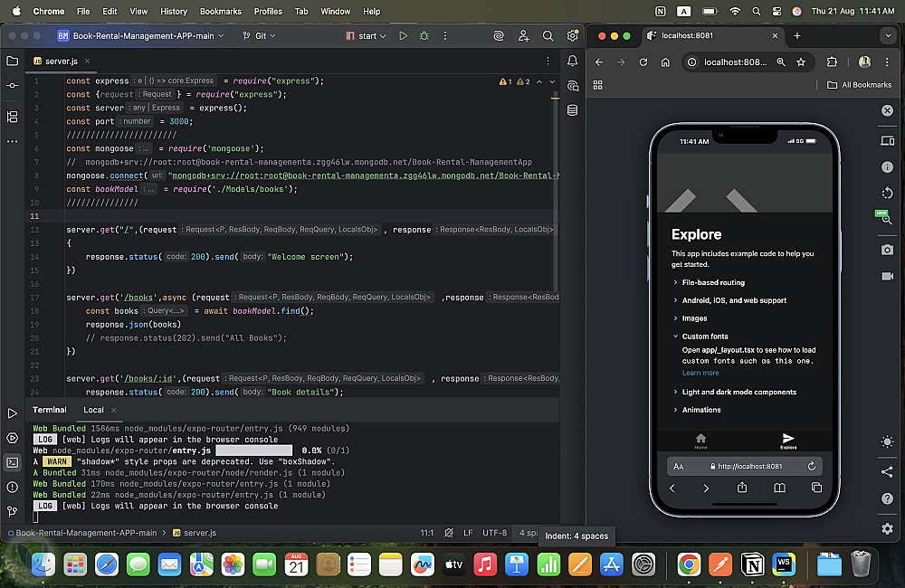Close the Local terminal session
The height and width of the screenshot is (588, 905).
pyautogui.click(x=114, y=411)
